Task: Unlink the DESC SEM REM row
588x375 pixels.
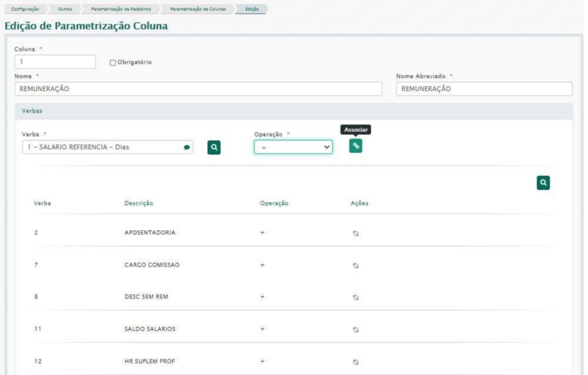Action: click(355, 297)
